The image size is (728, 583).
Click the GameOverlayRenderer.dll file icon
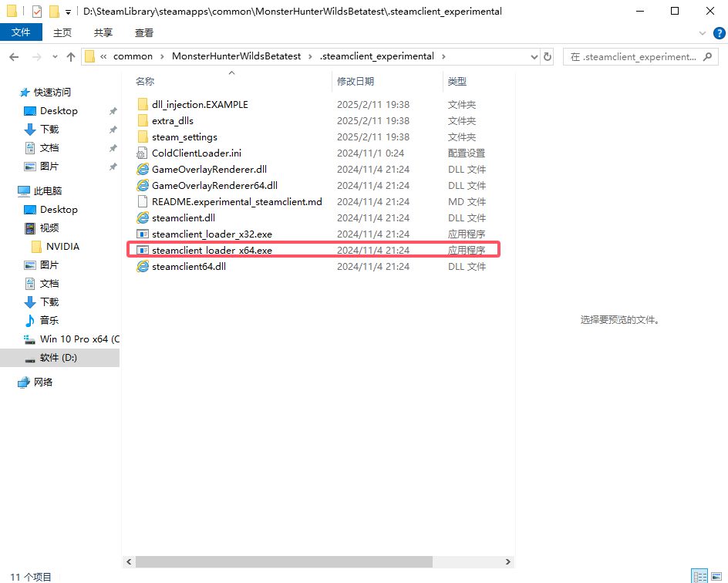point(143,170)
